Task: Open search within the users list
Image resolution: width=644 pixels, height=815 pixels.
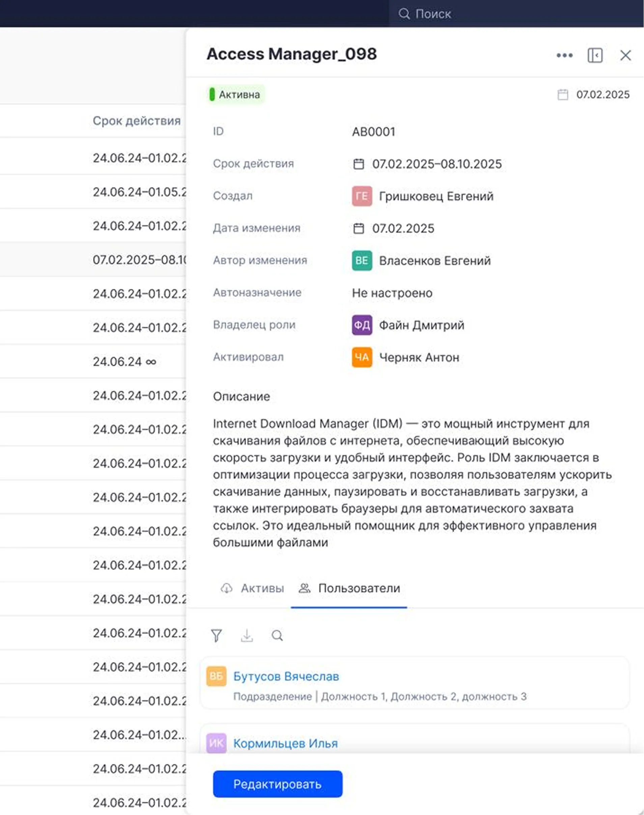Action: point(278,635)
